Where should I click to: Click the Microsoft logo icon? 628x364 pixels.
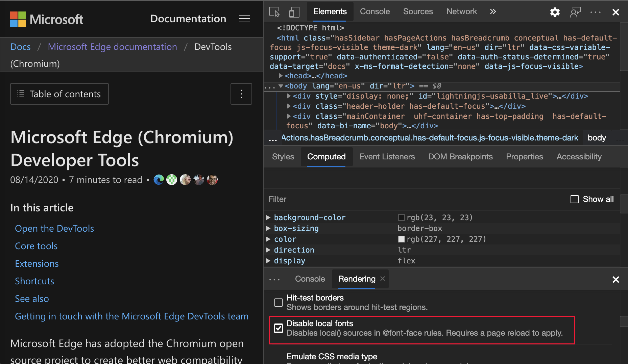tap(18, 19)
